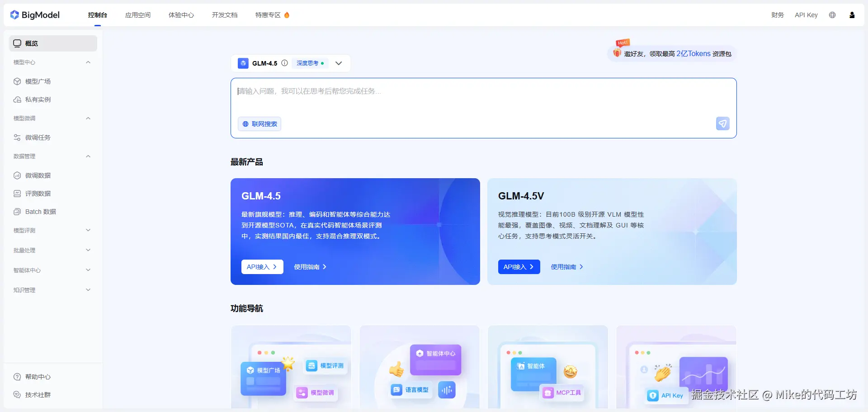This screenshot has height=412, width=868.
Task: Collapse the 模型中心 sidebar section
Action: [x=88, y=62]
